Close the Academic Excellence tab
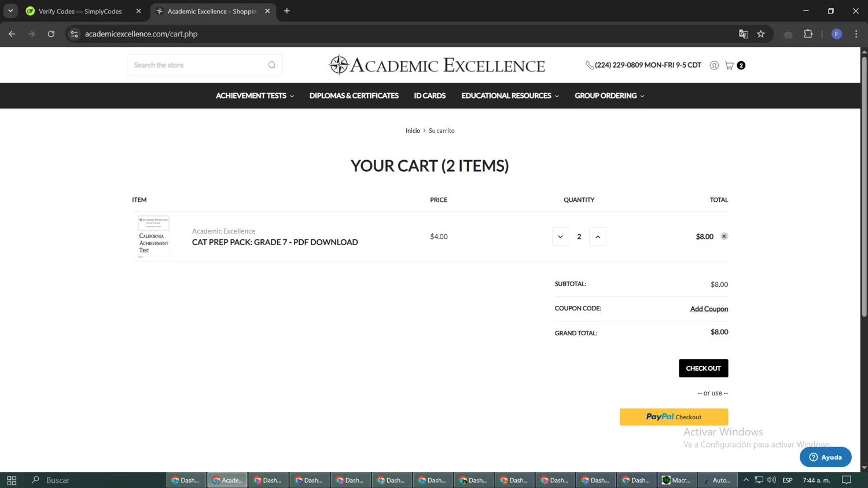The height and width of the screenshot is (488, 868). 267,11
